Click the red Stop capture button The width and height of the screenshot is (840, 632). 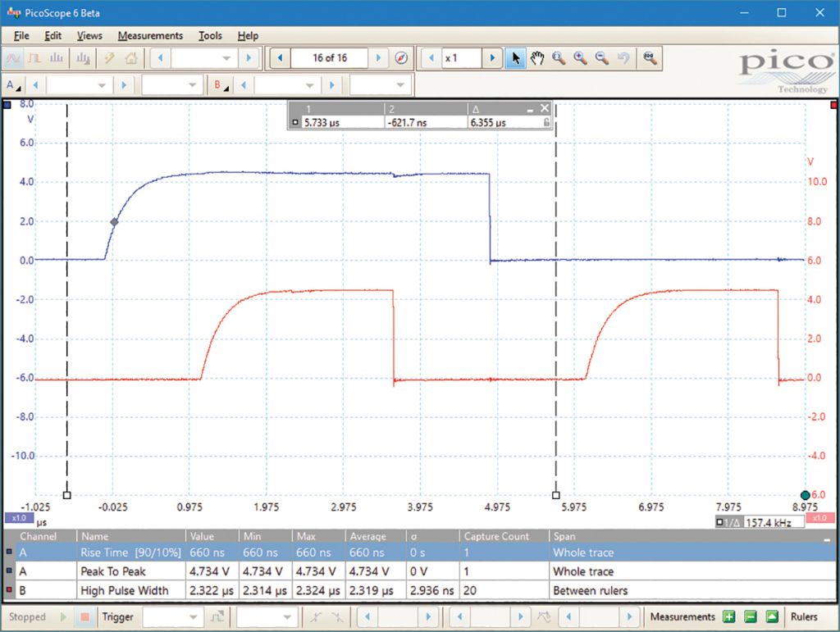84,617
